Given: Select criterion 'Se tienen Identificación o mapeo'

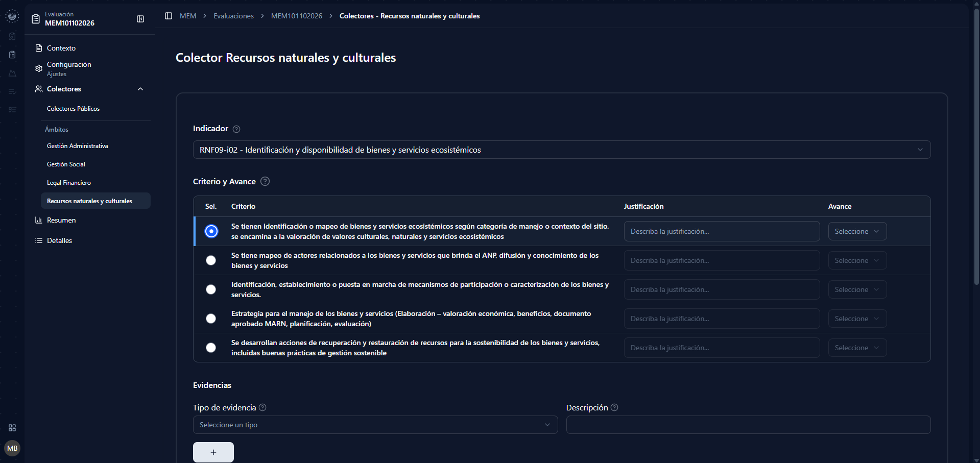Looking at the screenshot, I should pos(211,231).
